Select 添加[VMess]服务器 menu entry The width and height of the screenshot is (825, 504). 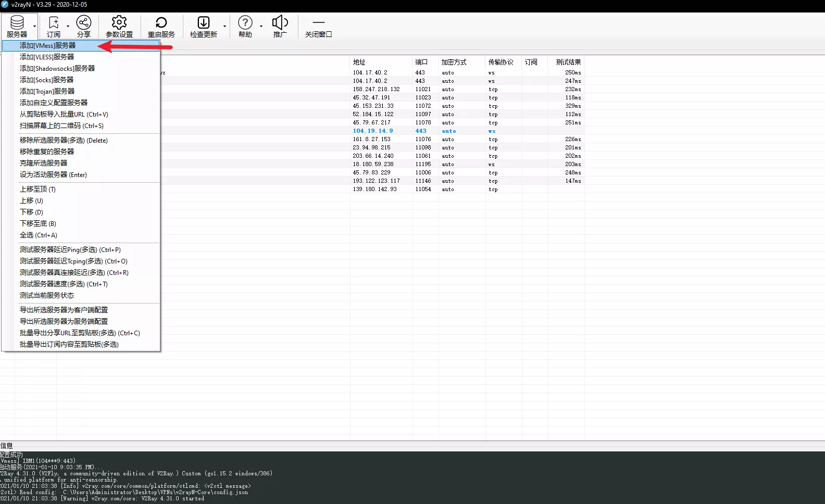coord(81,46)
